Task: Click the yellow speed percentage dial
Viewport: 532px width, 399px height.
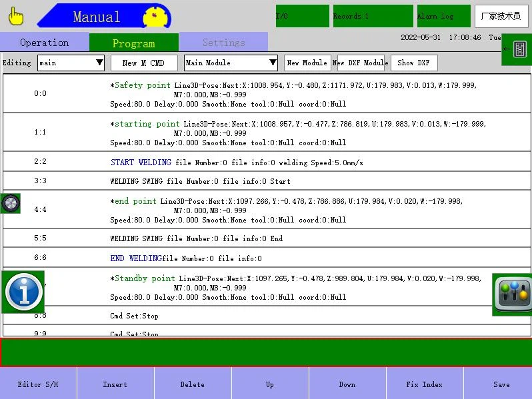Action: click(156, 16)
